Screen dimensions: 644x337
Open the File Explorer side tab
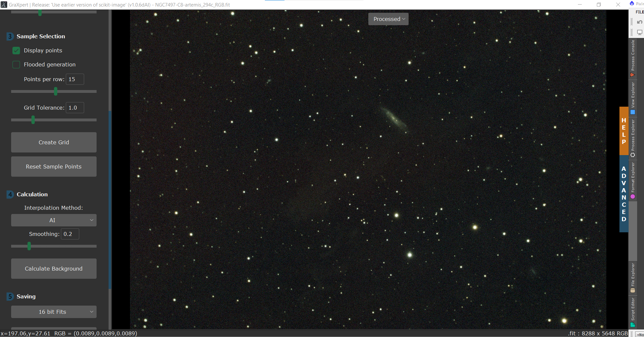click(x=633, y=278)
